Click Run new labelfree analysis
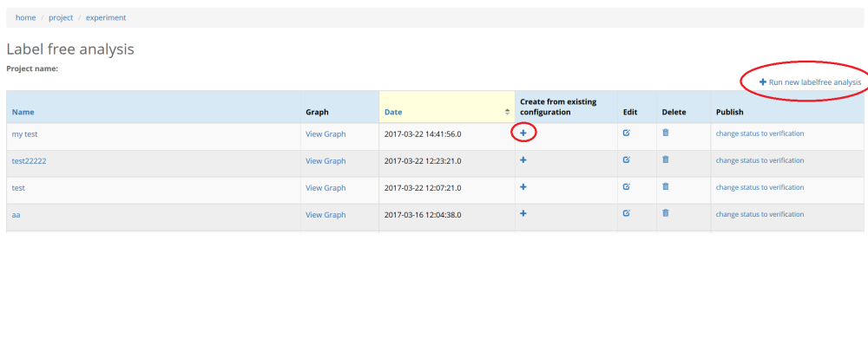Image resolution: width=868 pixels, height=358 pixels. (810, 82)
